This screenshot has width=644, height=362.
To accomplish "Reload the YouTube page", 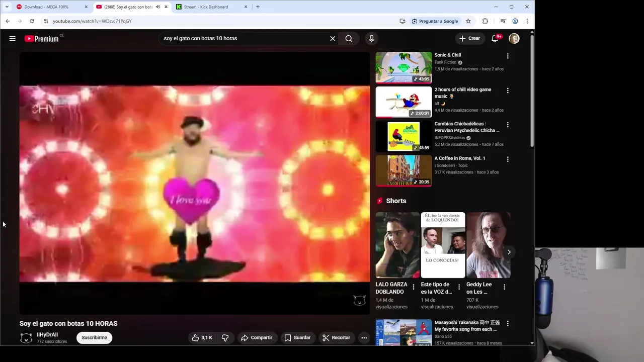I will [x=32, y=21].
